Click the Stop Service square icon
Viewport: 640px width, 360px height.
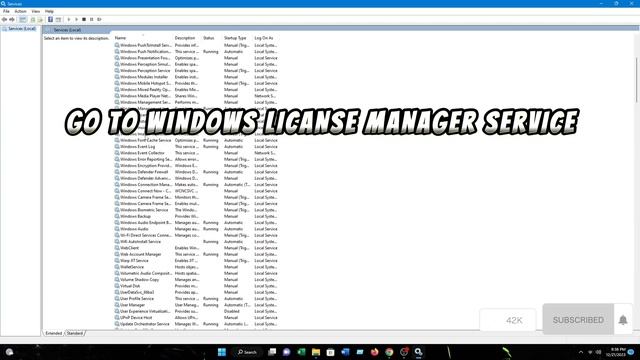click(x=84, y=19)
